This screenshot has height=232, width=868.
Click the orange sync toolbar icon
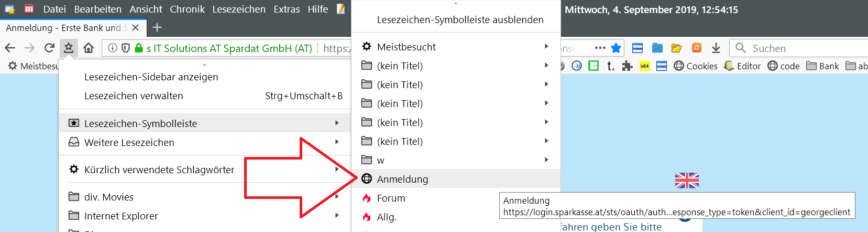click(x=697, y=48)
